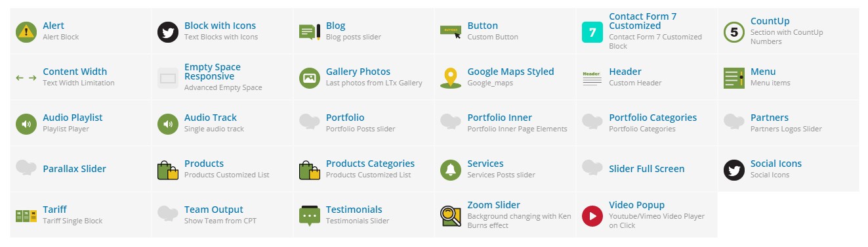Select the Zoom Slider magnifier icon
This screenshot has width=868, height=247.
point(451,215)
